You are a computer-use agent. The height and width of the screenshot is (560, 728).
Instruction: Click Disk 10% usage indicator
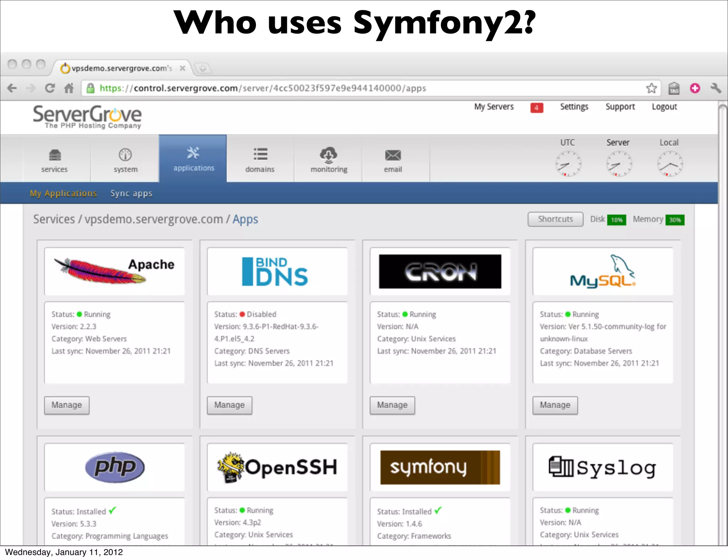tap(608, 220)
